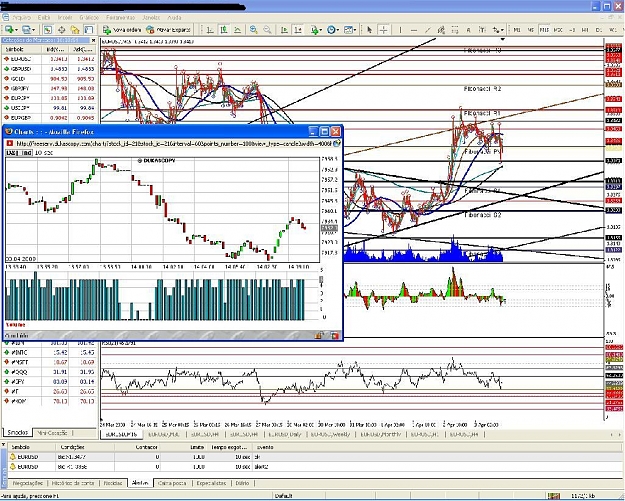Click the Firefox page icon beside URL
The height and width of the screenshot is (501, 625).
click(x=10, y=143)
